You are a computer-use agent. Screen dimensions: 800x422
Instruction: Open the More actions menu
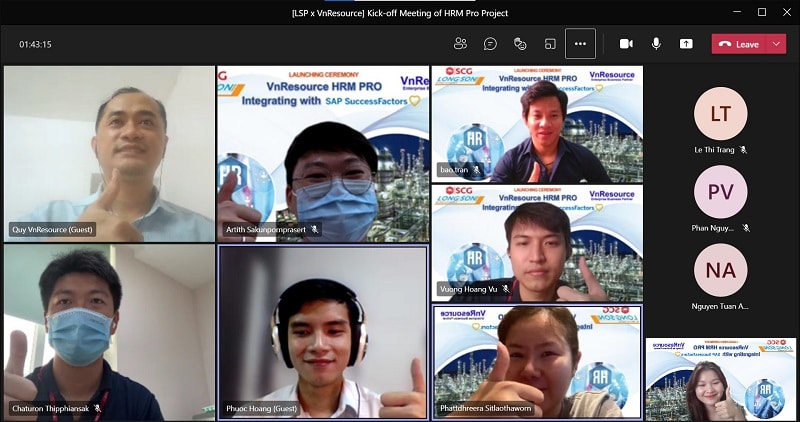[580, 44]
